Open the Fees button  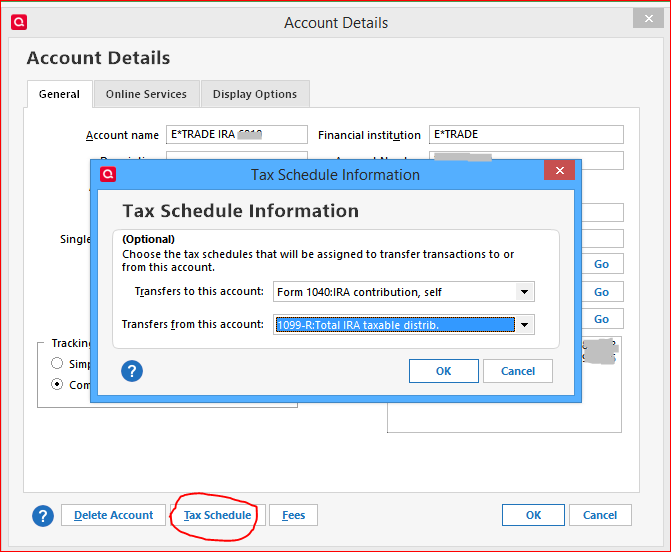(294, 515)
